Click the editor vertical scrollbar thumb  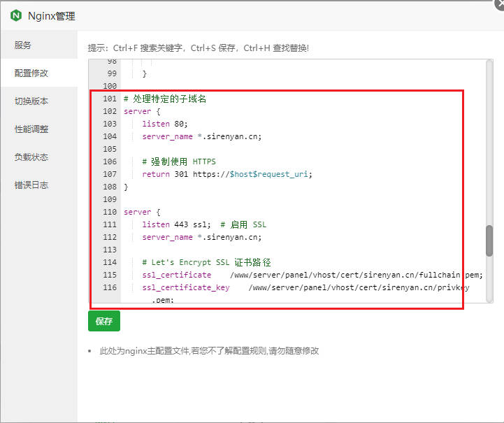coord(489,241)
